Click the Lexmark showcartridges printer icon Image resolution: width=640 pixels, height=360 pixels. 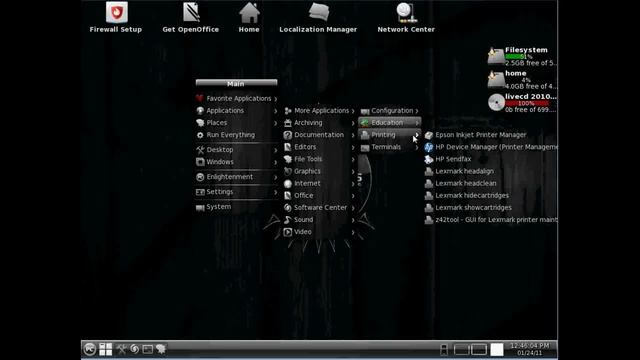pos(429,208)
